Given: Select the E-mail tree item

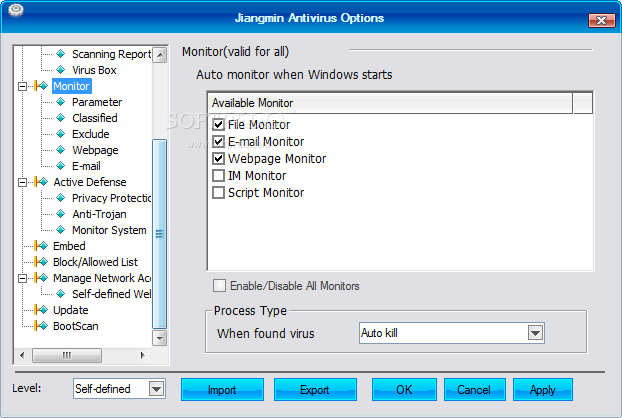Looking at the screenshot, I should 86,166.
